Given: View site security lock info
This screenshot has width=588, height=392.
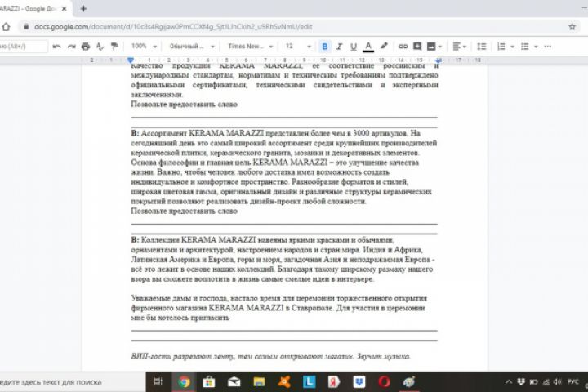Looking at the screenshot, I should [x=26, y=27].
